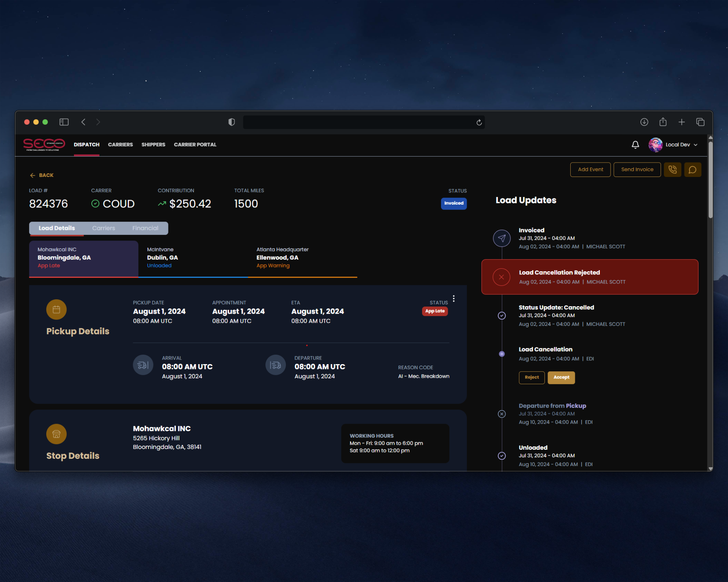The image size is (728, 582).
Task: Accept the Load Cancellation request
Action: [561, 377]
